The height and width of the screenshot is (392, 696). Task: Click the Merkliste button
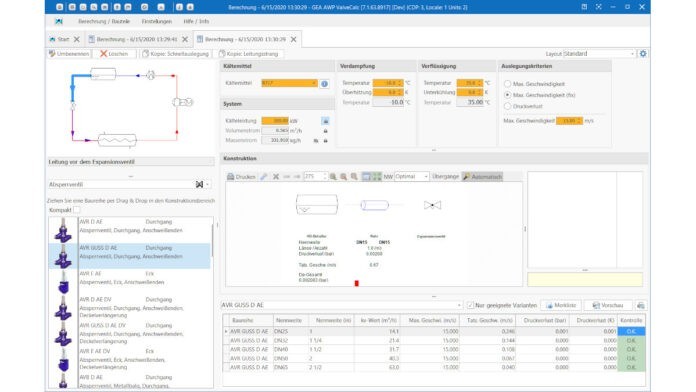tap(562, 305)
